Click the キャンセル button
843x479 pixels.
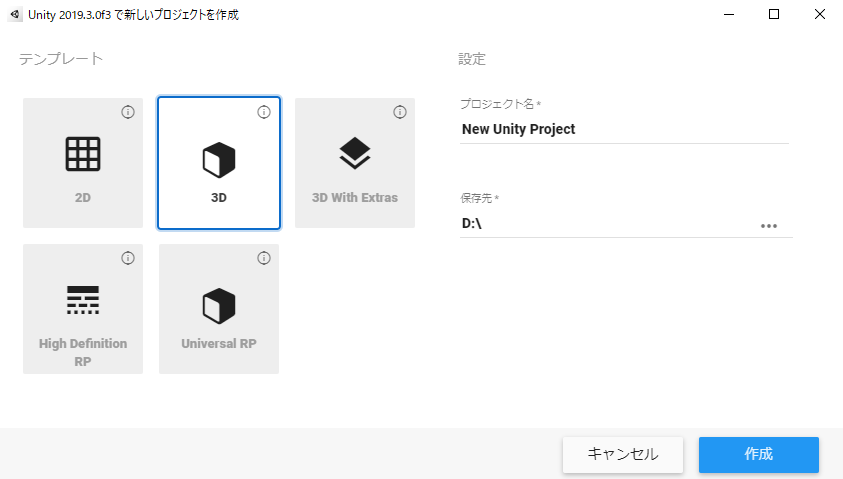click(623, 454)
